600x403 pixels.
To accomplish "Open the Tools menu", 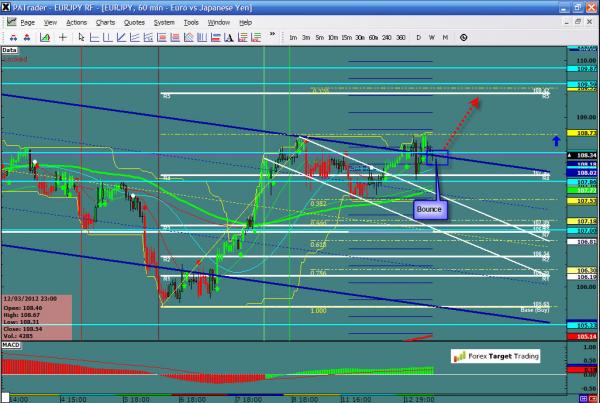I will point(191,21).
